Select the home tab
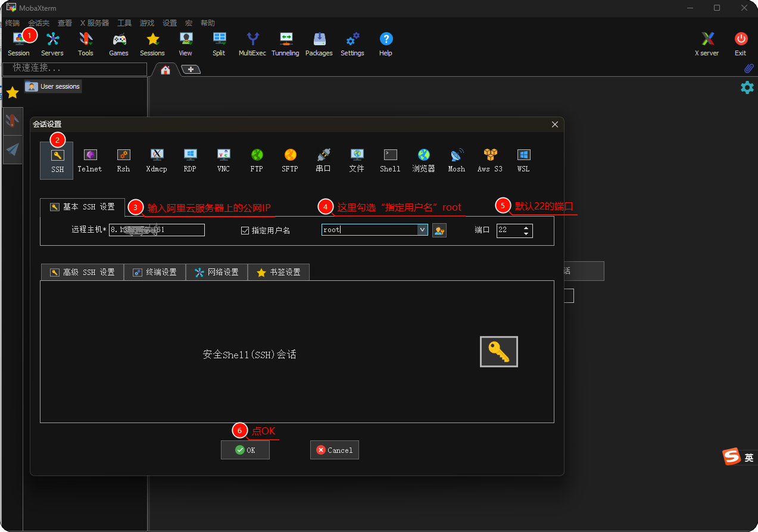 (166, 70)
